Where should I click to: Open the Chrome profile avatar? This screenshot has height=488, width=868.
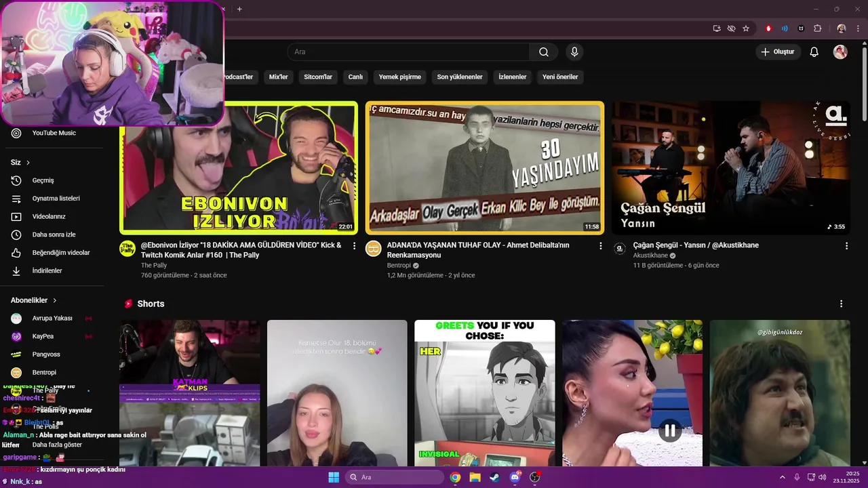click(842, 28)
